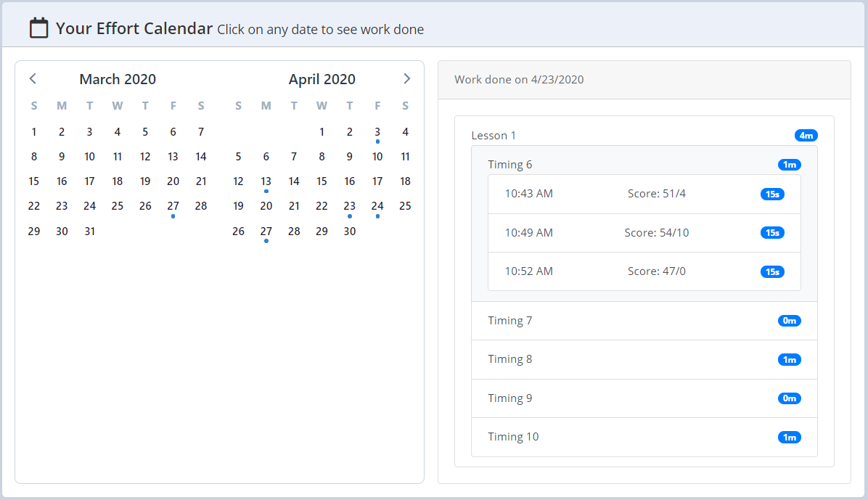Expand the Timing 9 row
This screenshot has height=500, width=868.
(510, 398)
